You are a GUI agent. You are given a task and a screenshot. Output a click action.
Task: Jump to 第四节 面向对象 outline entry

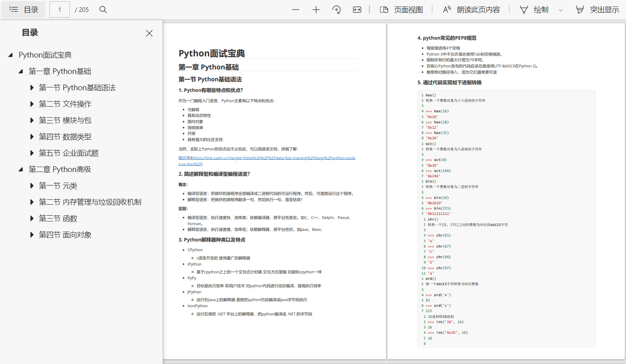(x=65, y=234)
